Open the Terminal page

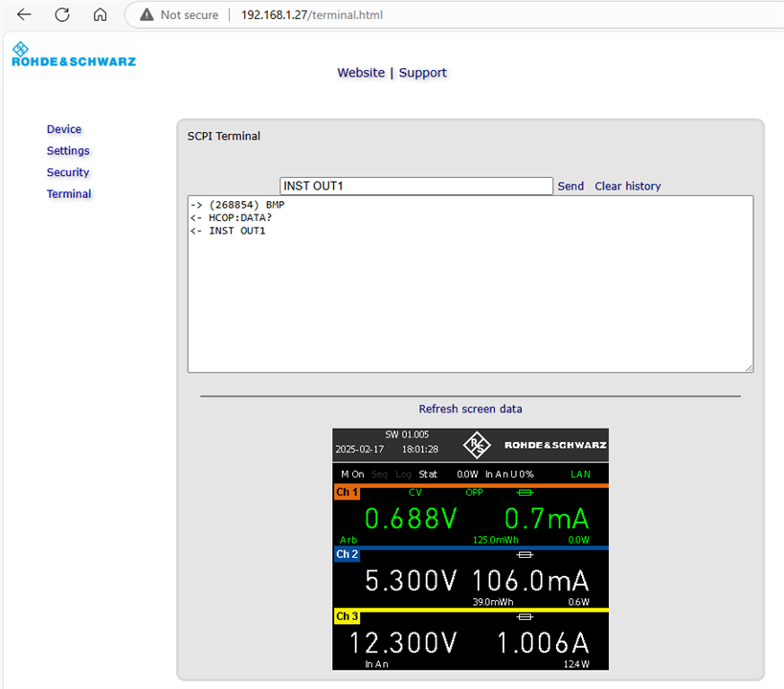(69, 194)
